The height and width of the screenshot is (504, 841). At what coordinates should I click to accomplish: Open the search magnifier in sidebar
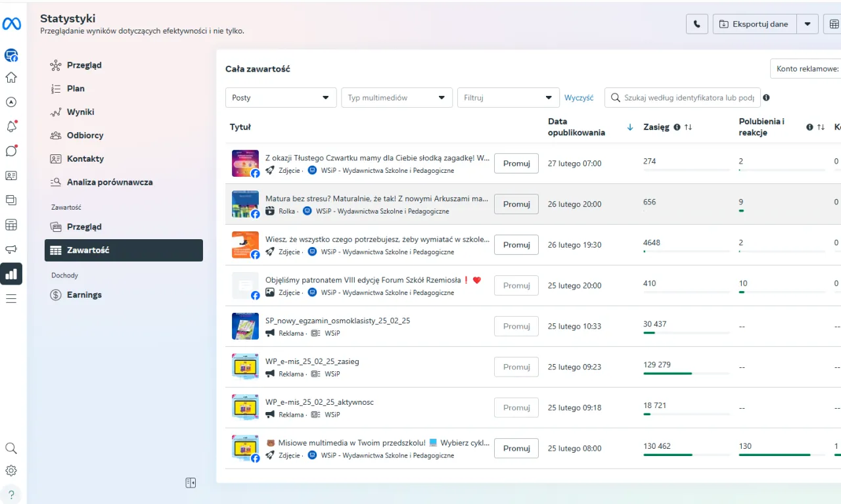click(11, 448)
